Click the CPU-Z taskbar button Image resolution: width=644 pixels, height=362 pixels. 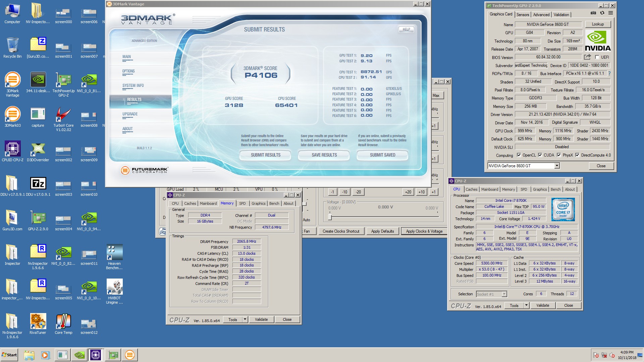tap(96, 355)
